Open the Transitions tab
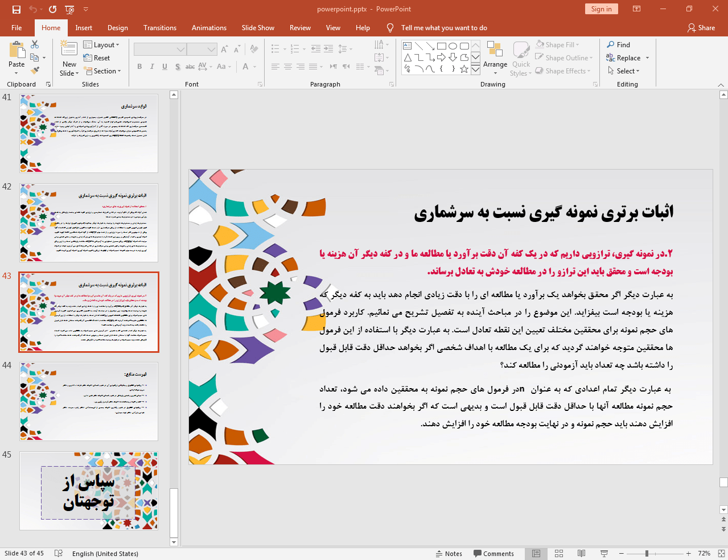728x560 pixels. (x=159, y=28)
